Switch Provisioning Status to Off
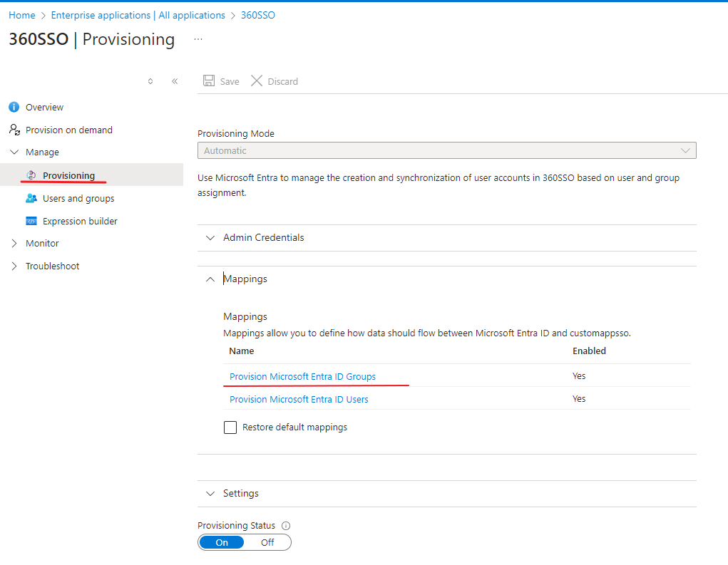 click(x=267, y=542)
